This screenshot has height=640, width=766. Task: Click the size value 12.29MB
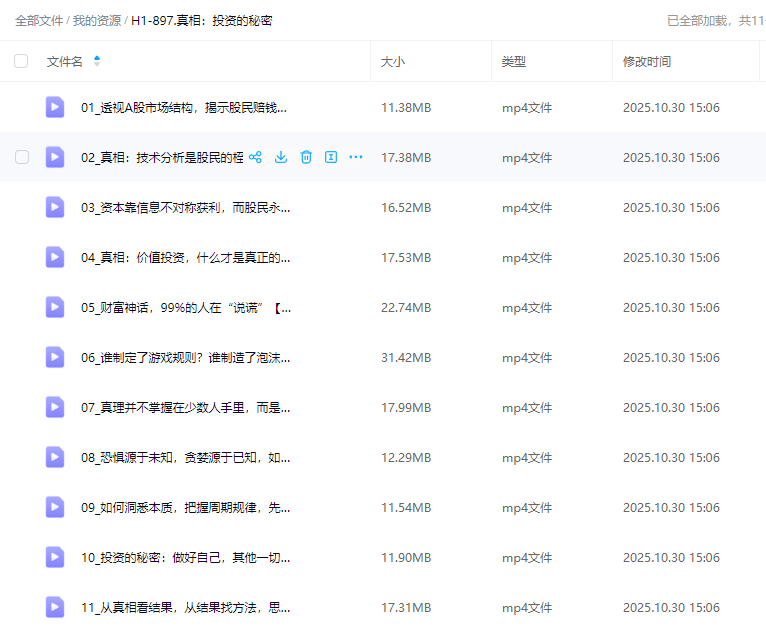click(x=406, y=457)
